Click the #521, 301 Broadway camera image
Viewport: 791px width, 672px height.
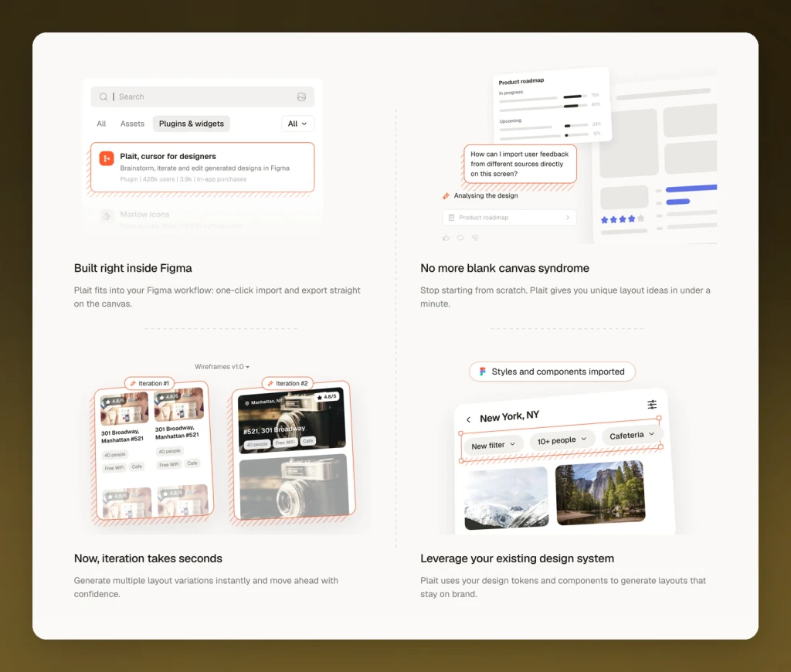pos(291,420)
